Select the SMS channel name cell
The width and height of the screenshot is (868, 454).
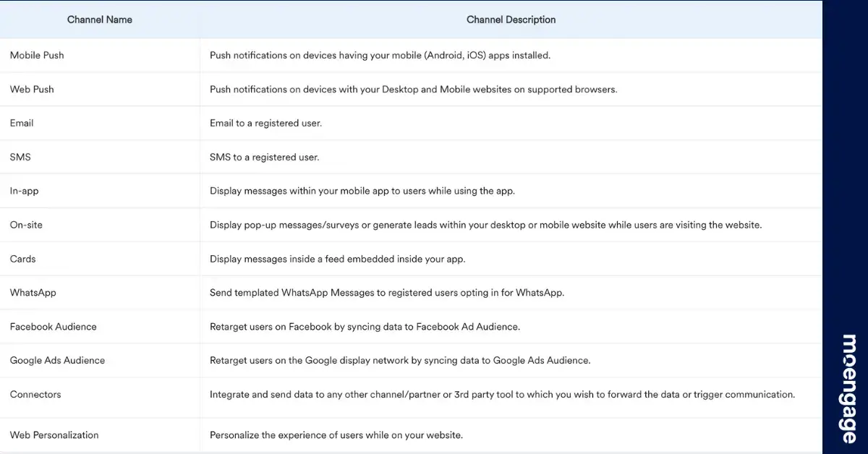[x=100, y=157]
